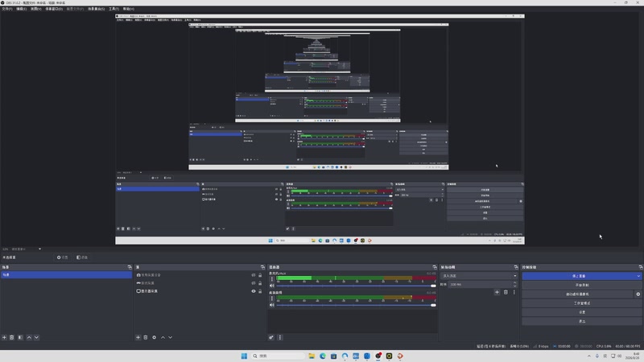
Task: Open Settings from the Controls panel
Action: [x=581, y=312]
